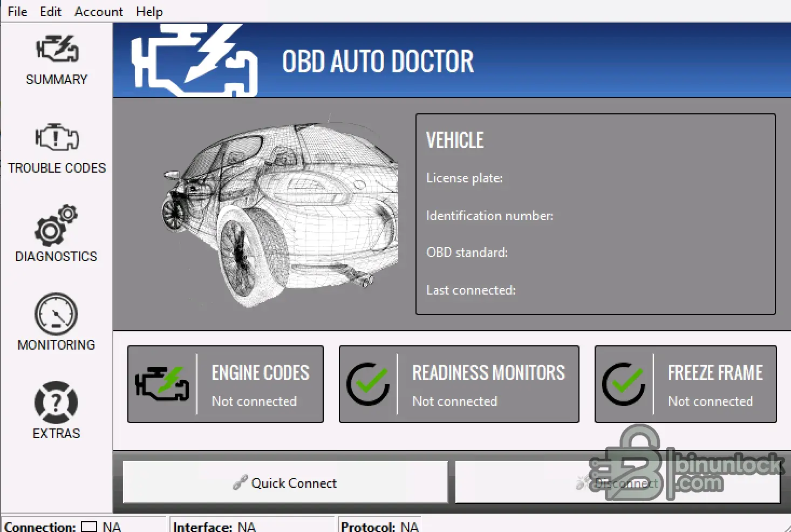Click the Last connected label

471,290
